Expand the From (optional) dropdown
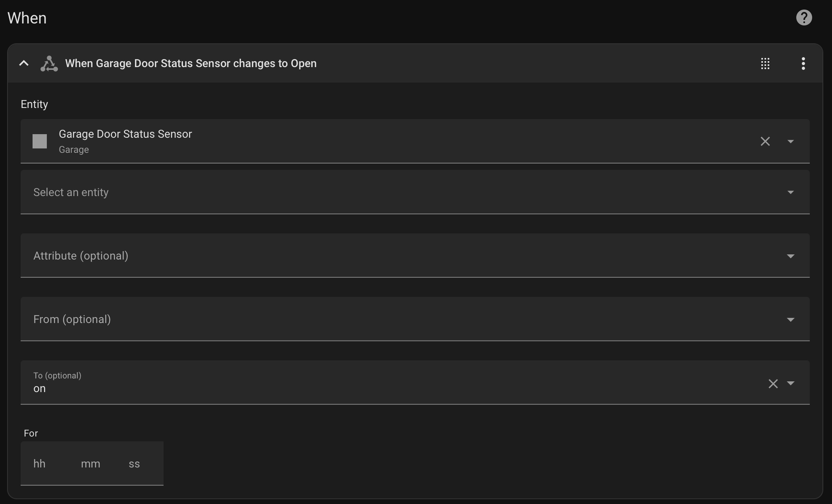 click(x=790, y=319)
